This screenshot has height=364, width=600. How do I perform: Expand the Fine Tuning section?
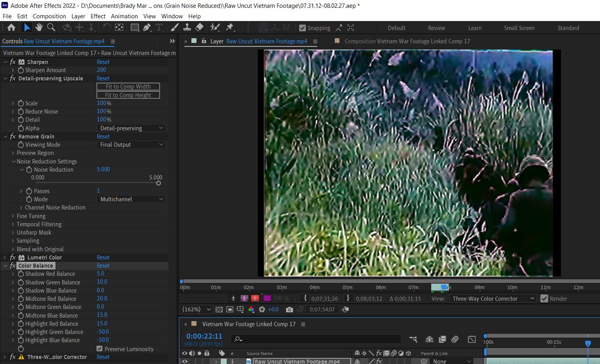[13, 216]
